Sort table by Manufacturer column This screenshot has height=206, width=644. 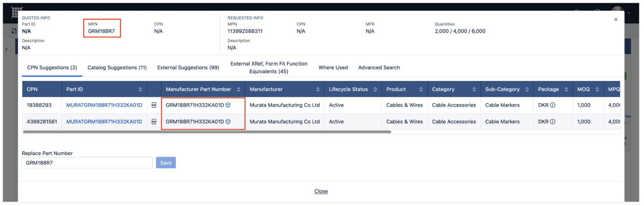tap(318, 89)
